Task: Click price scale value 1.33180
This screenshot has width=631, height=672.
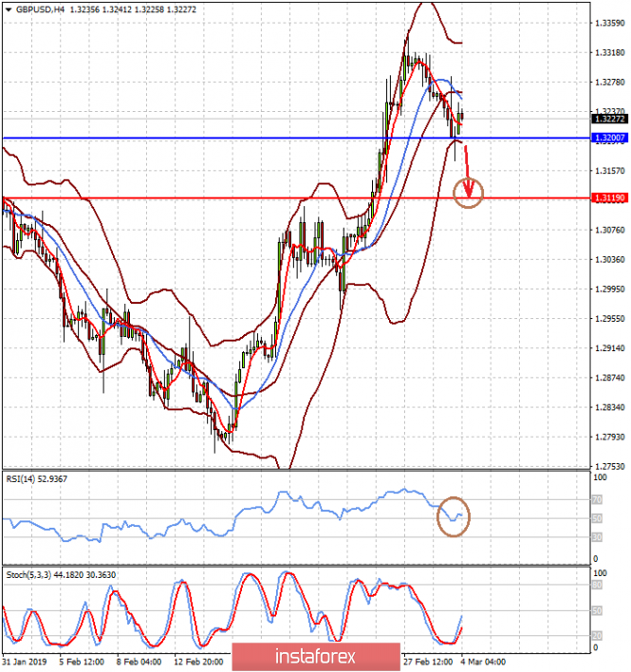Action: click(x=610, y=53)
